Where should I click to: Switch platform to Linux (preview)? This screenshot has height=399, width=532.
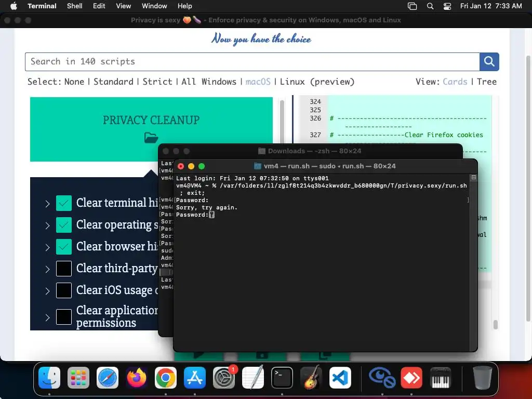[x=317, y=82]
